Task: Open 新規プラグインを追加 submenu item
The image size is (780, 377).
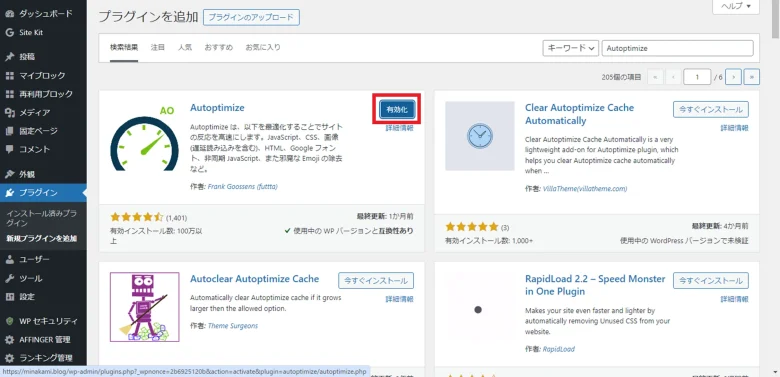Action: 42,238
